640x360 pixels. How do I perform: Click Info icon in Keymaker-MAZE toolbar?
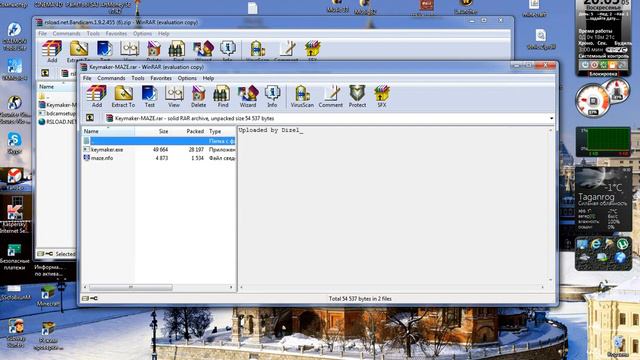(x=272, y=96)
